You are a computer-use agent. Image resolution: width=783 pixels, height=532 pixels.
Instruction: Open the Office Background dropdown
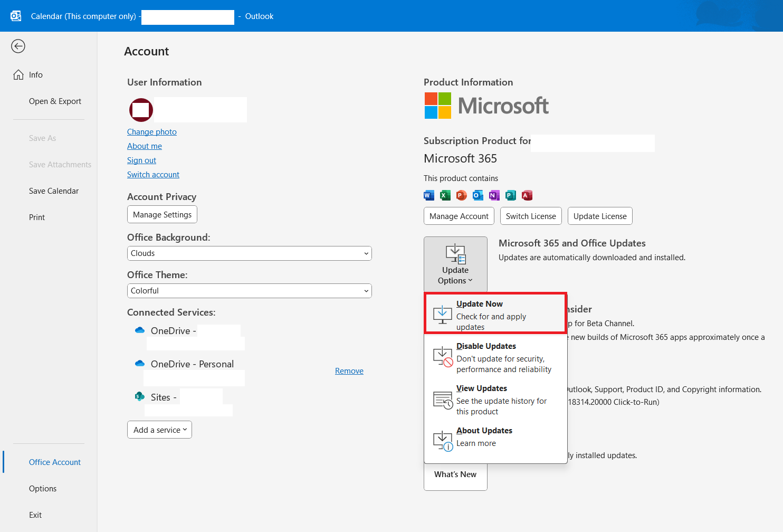(x=250, y=253)
